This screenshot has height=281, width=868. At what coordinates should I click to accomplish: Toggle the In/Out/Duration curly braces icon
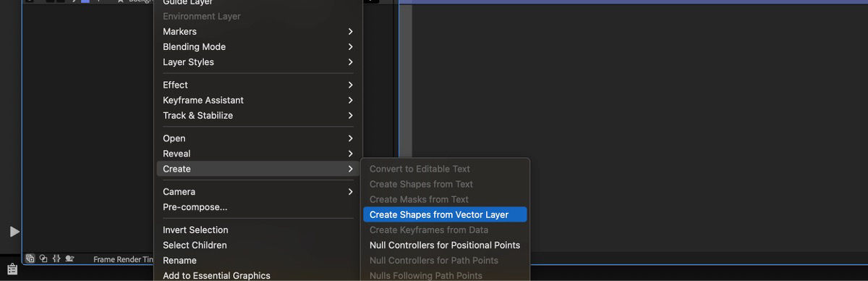tap(56, 259)
